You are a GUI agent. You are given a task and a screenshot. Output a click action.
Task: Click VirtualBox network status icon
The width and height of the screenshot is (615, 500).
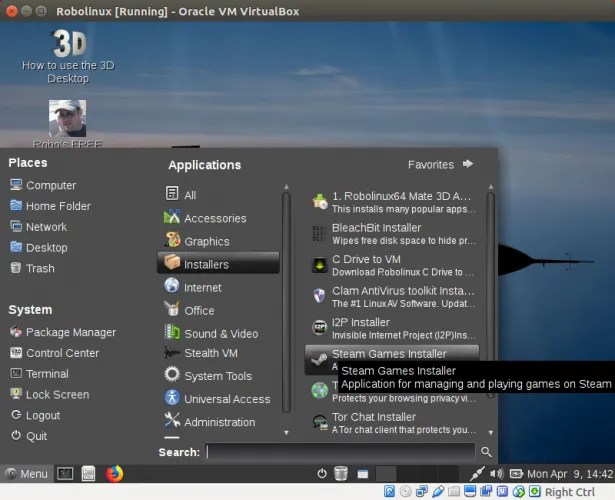pyautogui.click(x=422, y=491)
